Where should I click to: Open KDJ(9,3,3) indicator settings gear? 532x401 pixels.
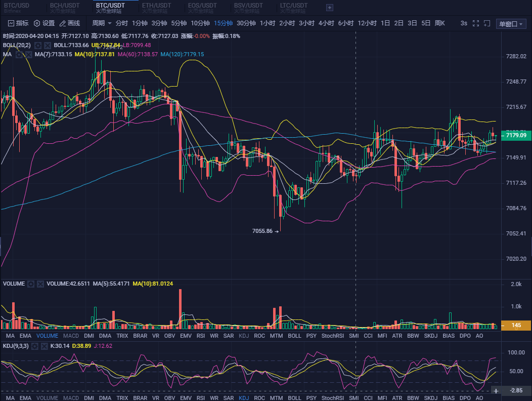pyautogui.click(x=34, y=346)
